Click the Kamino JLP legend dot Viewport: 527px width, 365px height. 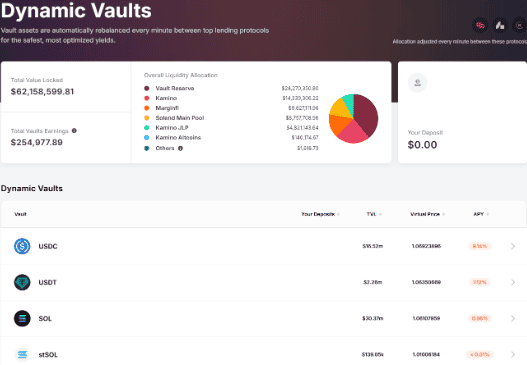(x=147, y=128)
